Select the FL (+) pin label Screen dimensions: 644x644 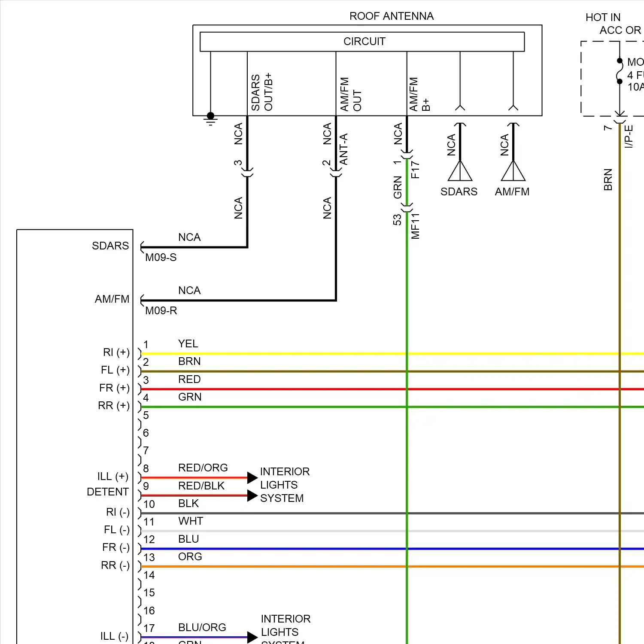tap(115, 370)
